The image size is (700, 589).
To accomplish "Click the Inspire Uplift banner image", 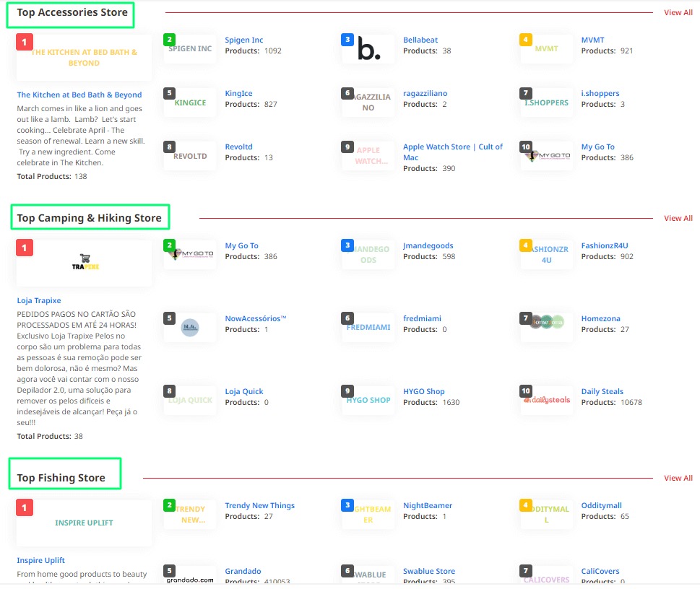I will (85, 523).
